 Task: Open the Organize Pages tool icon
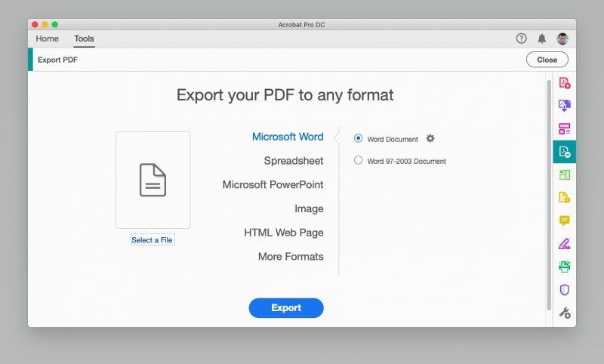coord(564,128)
